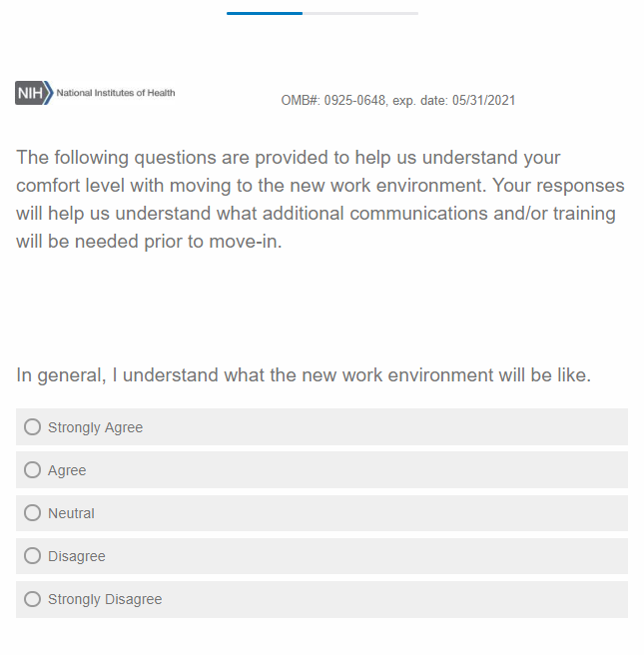
Task: Click the 'Strongly Agree' label text
Action: (x=95, y=427)
